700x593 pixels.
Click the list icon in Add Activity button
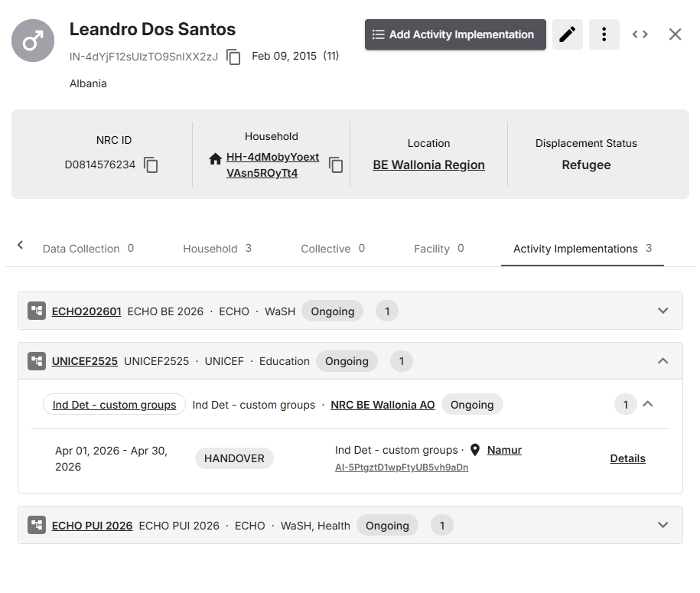379,34
